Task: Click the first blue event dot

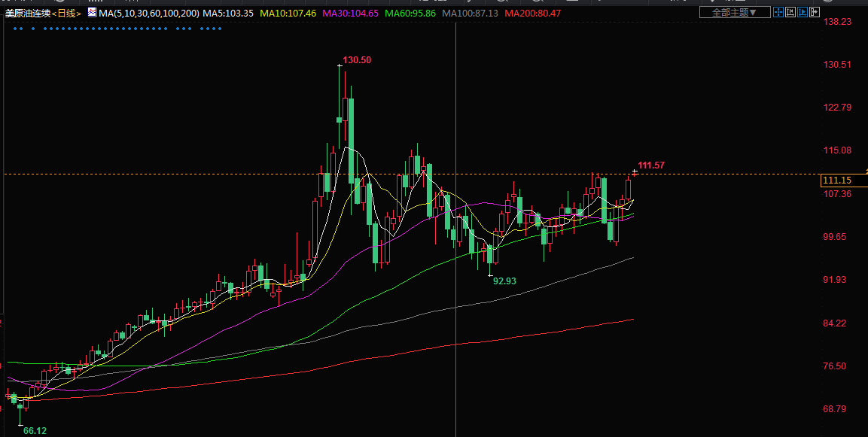Action: point(15,29)
